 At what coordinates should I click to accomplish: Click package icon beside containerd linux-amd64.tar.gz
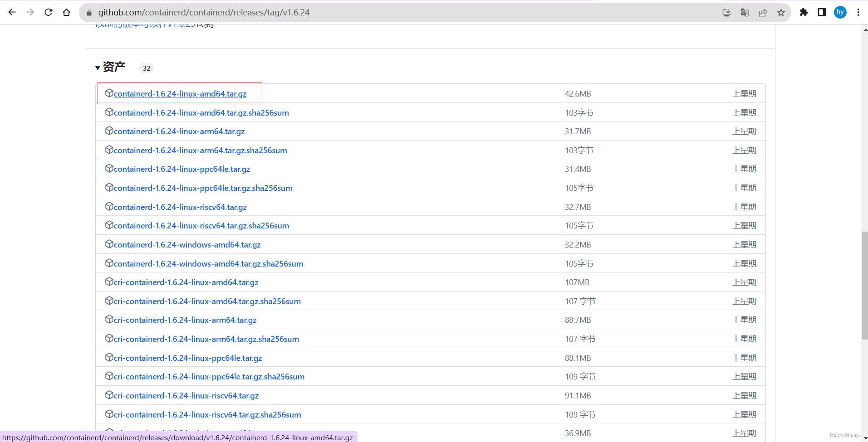coord(109,93)
